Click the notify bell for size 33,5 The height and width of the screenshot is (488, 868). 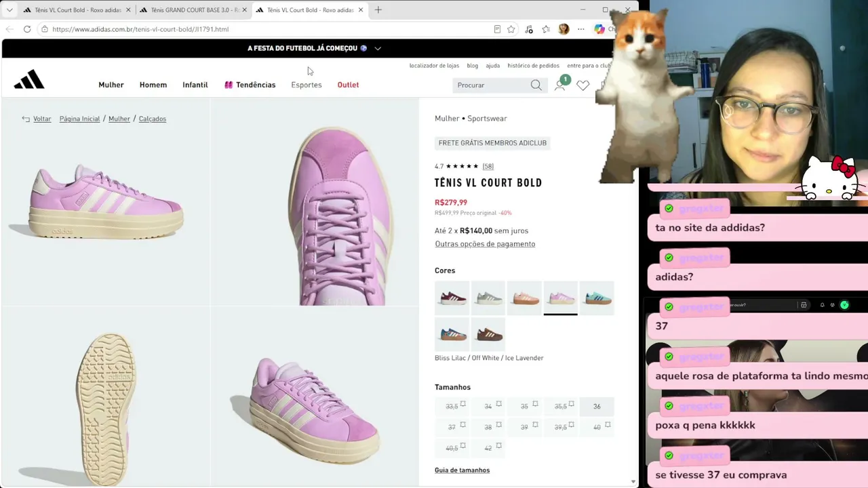point(463,404)
